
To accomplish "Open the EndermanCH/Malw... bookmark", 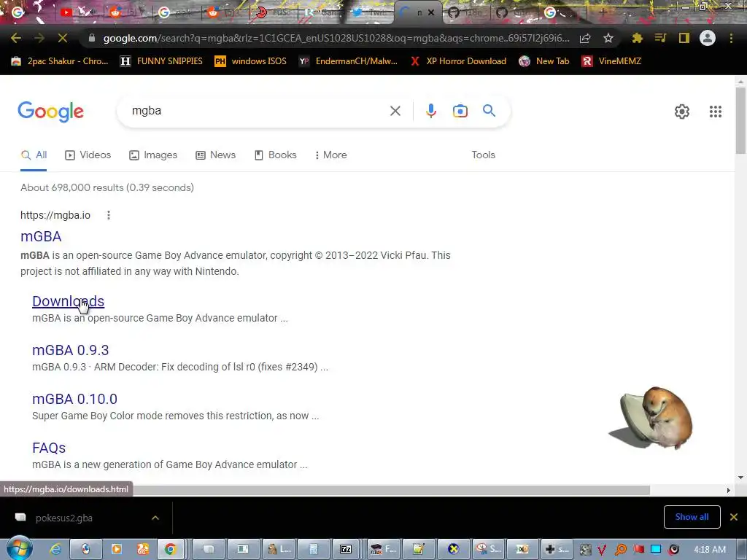I will 348,61.
